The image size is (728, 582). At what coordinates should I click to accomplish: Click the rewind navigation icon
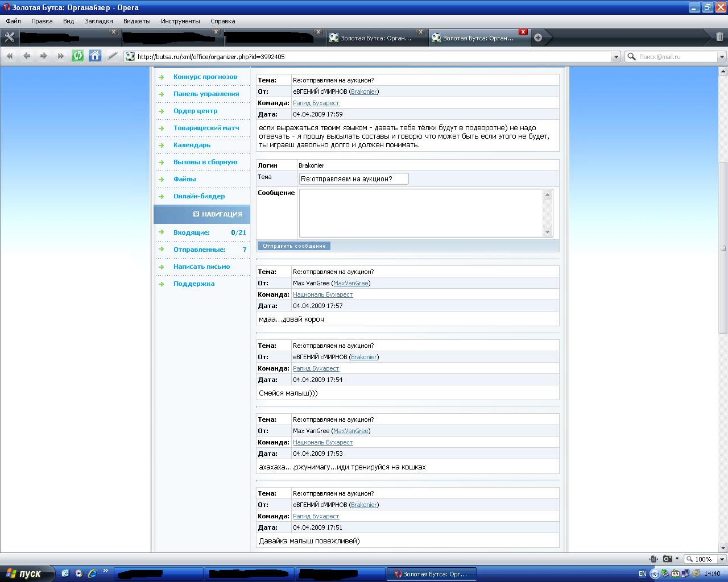(10, 56)
